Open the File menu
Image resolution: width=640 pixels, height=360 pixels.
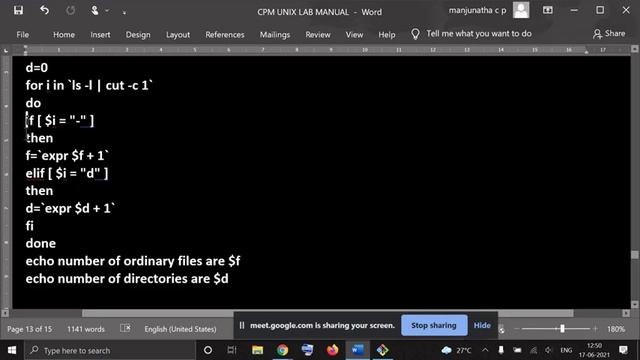click(22, 35)
